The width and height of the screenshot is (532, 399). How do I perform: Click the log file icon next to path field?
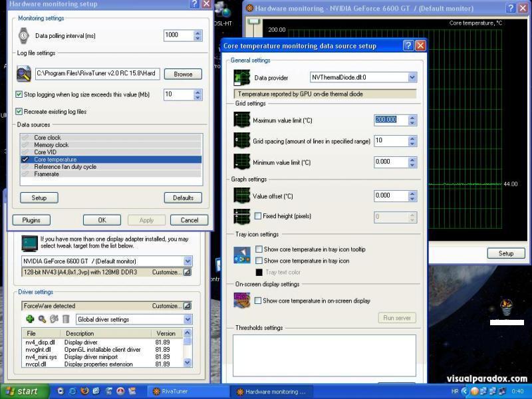[24, 74]
